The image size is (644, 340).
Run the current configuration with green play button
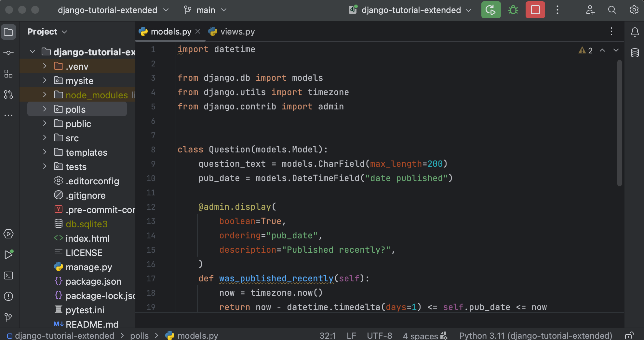pyautogui.click(x=491, y=10)
